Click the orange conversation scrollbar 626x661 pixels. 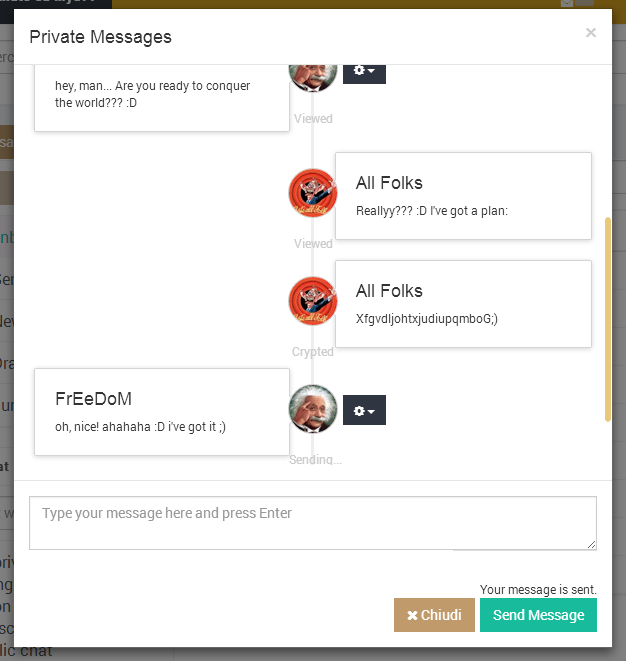pos(607,320)
